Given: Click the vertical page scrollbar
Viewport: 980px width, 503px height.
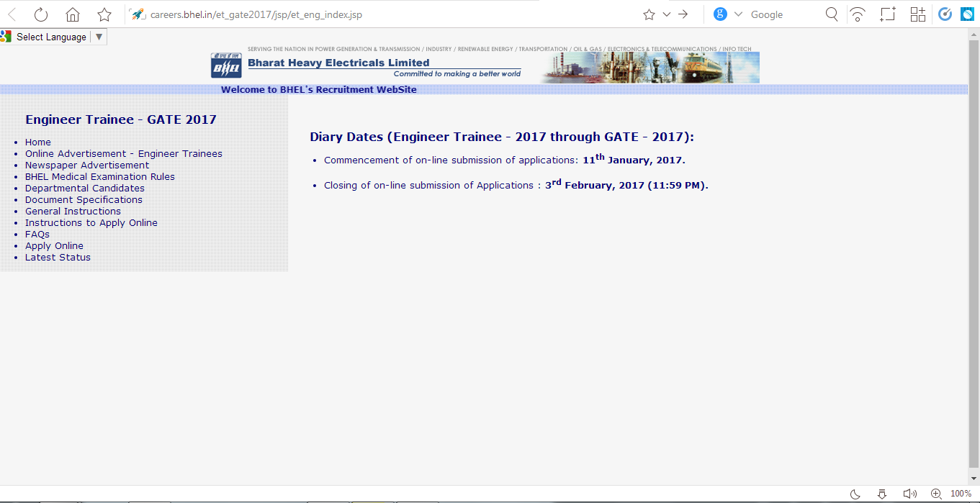Looking at the screenshot, I should [974, 253].
